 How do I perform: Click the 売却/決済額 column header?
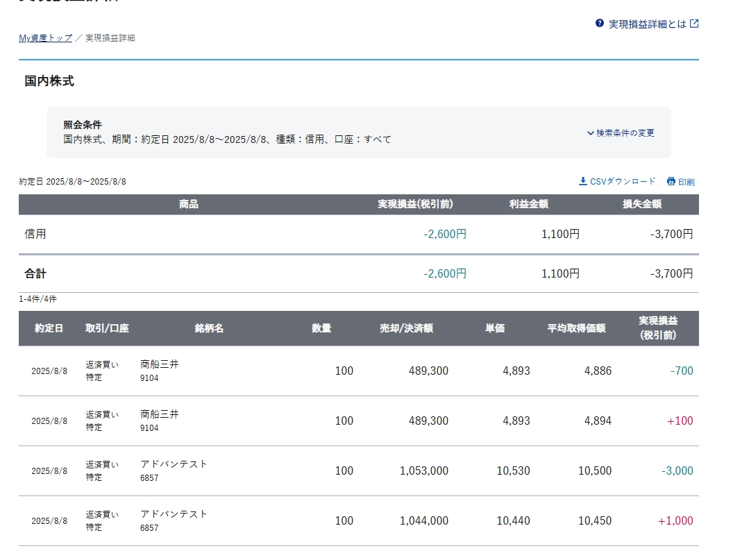406,328
